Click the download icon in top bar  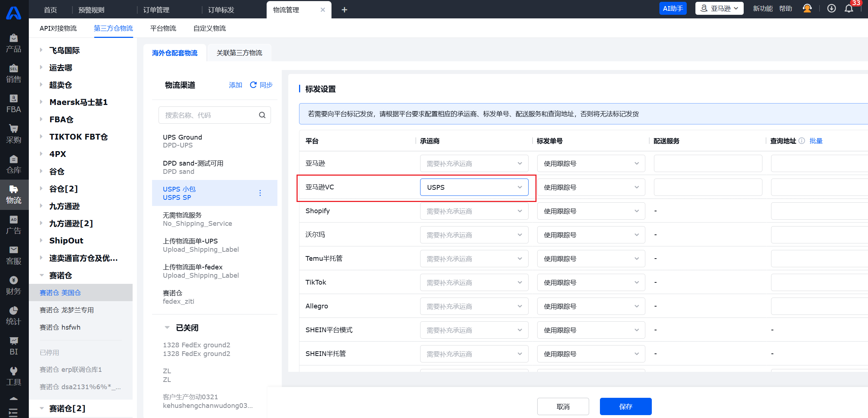click(831, 9)
